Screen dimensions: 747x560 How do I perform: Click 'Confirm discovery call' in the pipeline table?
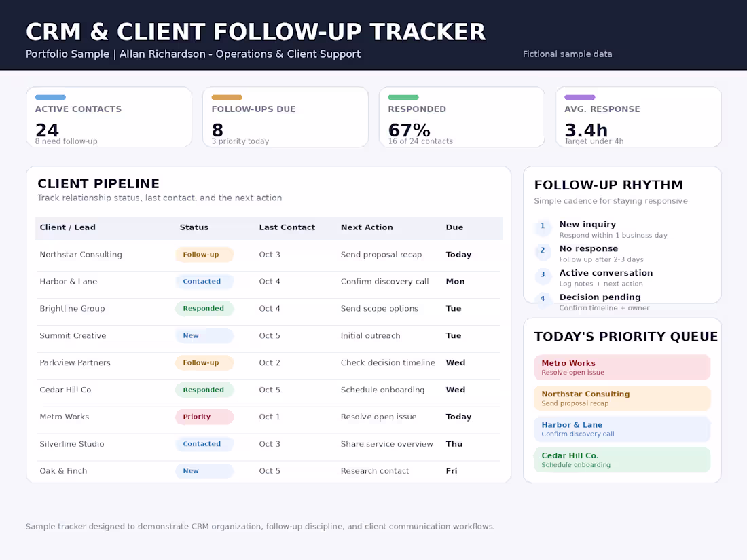click(384, 282)
